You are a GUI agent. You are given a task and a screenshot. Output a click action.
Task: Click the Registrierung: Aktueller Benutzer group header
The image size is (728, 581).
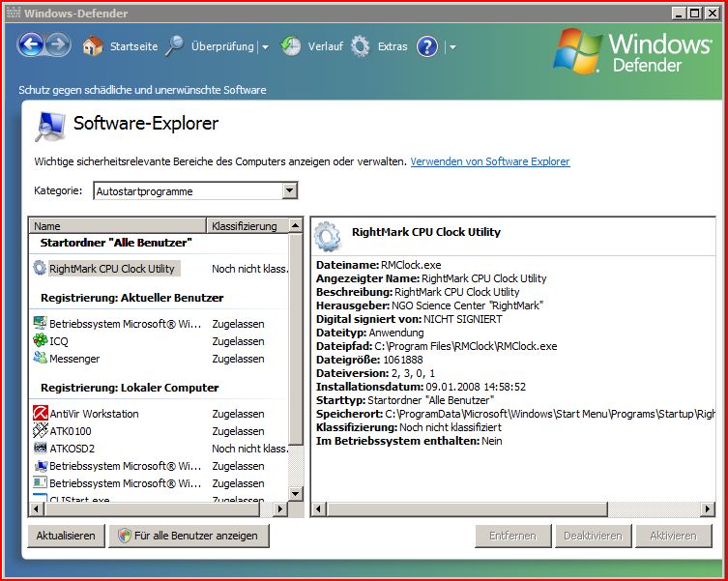[x=131, y=298]
